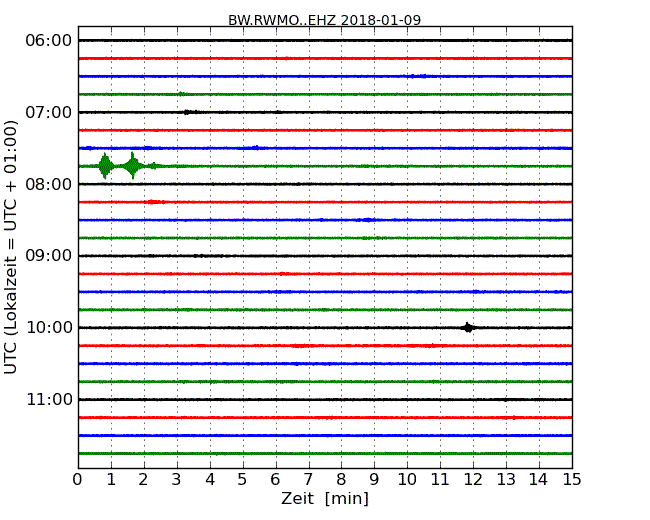Click the black spike on the 10:00 trace
Screen dimensions: 650x520
468,328
